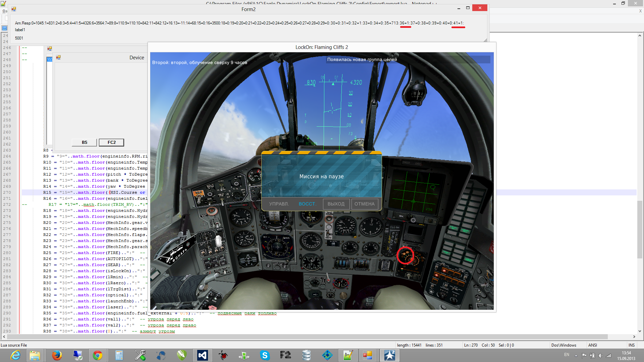Open the green pen taskbar icon
This screenshot has height=362, width=644.
(181, 355)
